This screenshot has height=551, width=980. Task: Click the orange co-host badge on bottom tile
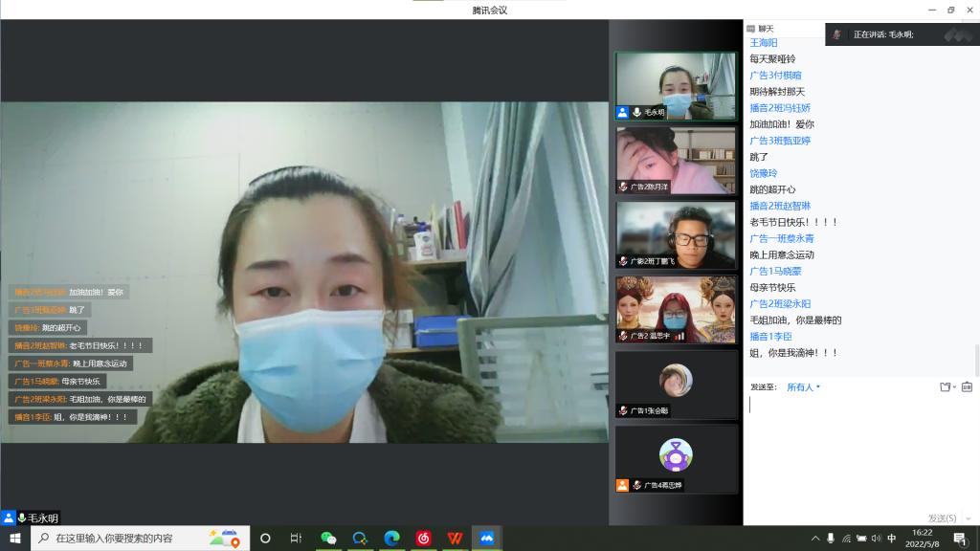(x=622, y=485)
